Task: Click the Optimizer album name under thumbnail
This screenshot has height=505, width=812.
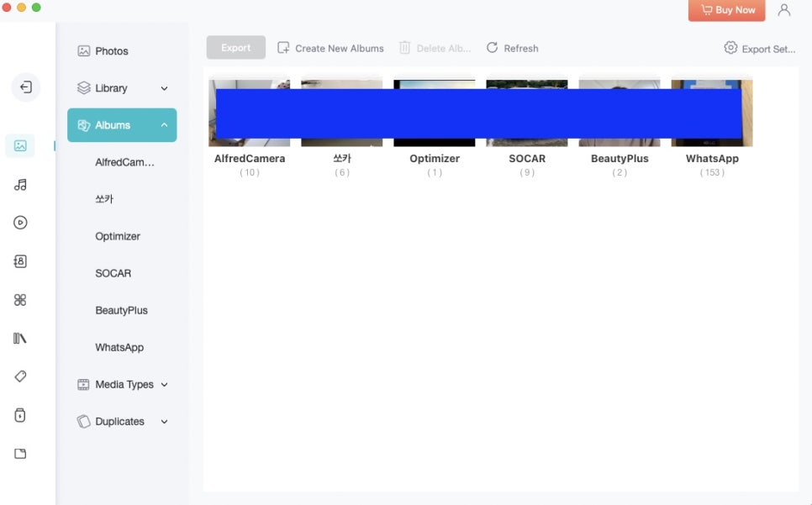Action: pos(435,158)
